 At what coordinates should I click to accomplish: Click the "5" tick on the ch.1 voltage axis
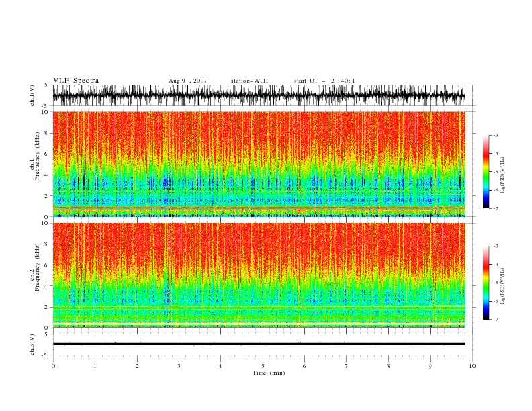pos(46,85)
